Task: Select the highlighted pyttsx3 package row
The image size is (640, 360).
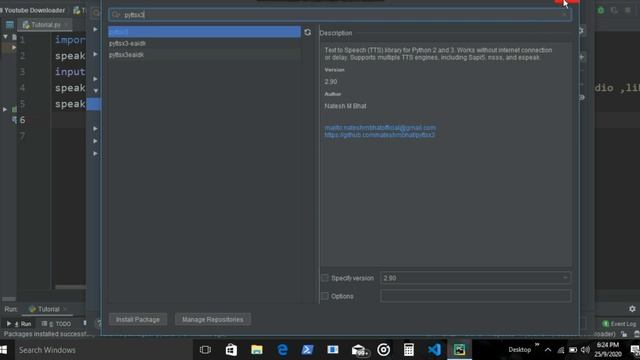Action: coord(204,32)
